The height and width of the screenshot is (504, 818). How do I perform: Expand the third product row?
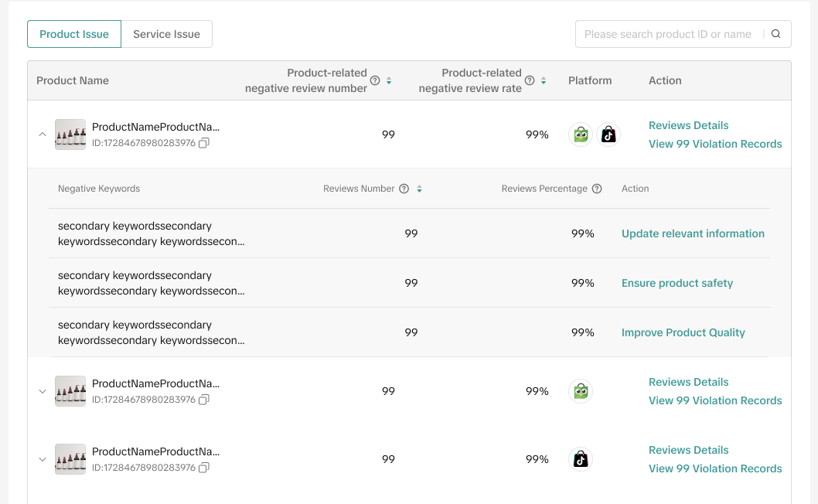[43, 459]
